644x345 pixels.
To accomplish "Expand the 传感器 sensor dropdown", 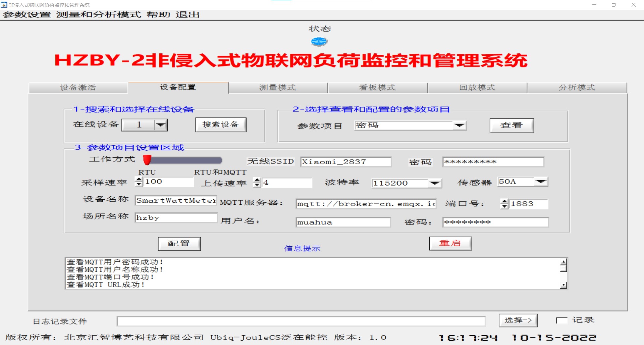I will tap(541, 182).
